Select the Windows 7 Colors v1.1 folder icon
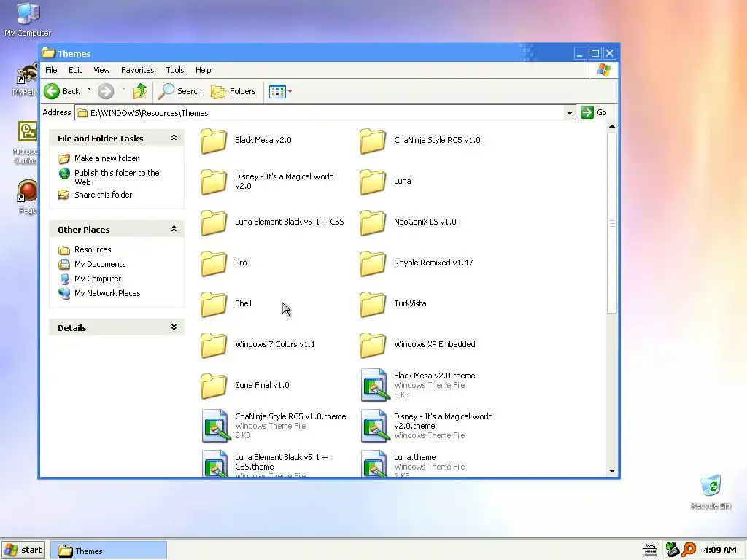The height and width of the screenshot is (560, 747). point(214,345)
